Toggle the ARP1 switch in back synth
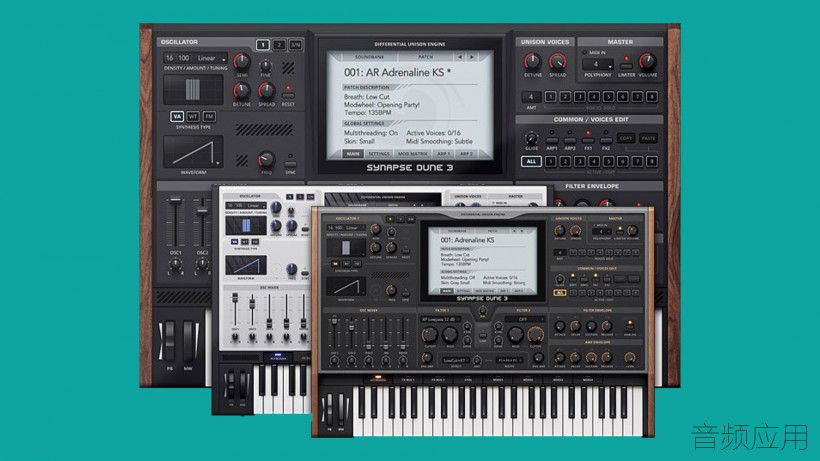Viewport: 820px width, 461px height. tap(552, 141)
